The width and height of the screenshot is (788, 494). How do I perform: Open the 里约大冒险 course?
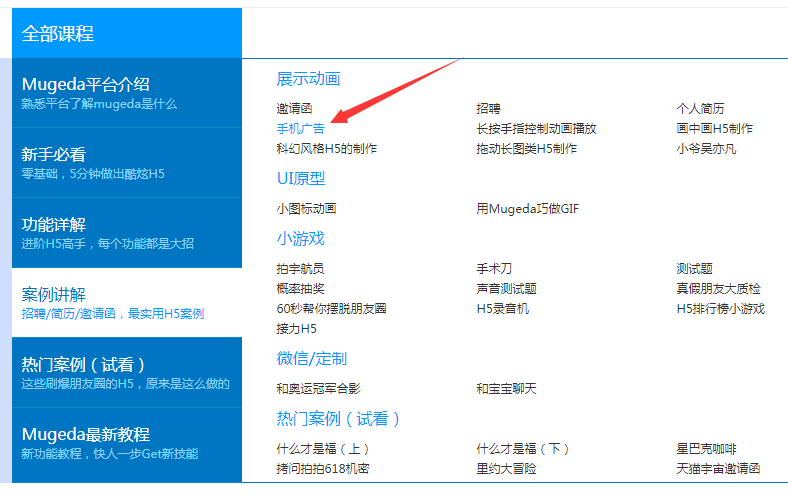(x=507, y=469)
